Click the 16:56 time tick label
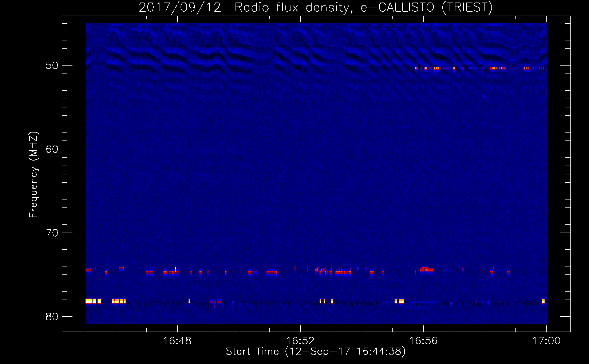Image resolution: width=589 pixels, height=364 pixels. tap(423, 341)
